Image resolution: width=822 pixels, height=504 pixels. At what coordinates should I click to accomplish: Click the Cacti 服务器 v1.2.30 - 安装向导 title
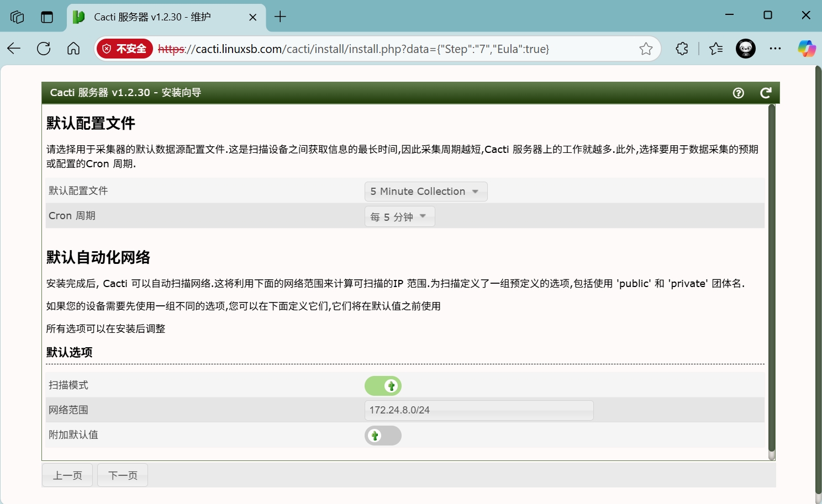pos(125,93)
